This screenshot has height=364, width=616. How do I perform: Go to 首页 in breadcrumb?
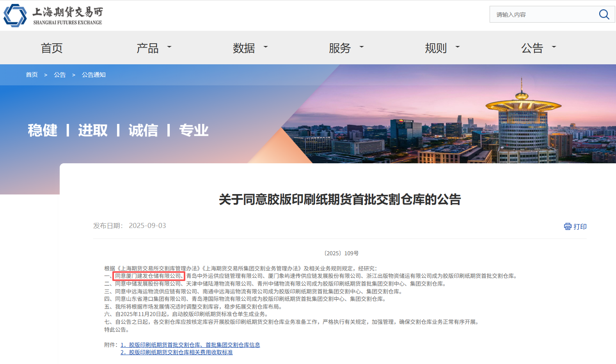pyautogui.click(x=32, y=75)
